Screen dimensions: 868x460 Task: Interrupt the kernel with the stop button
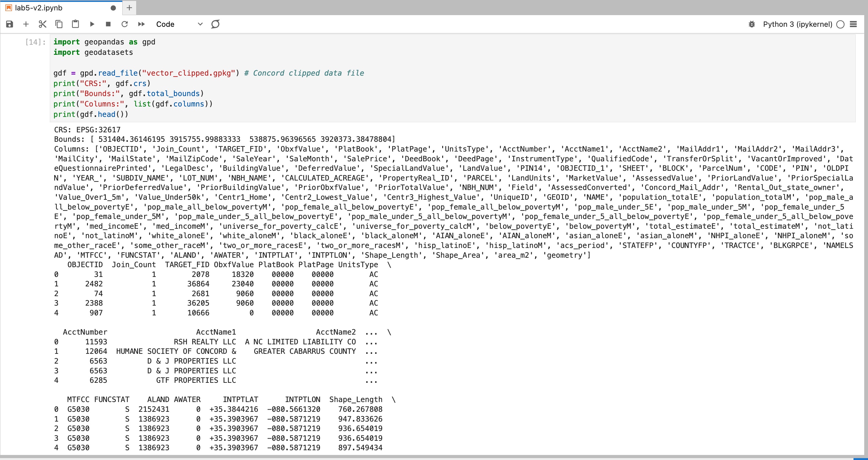(108, 24)
